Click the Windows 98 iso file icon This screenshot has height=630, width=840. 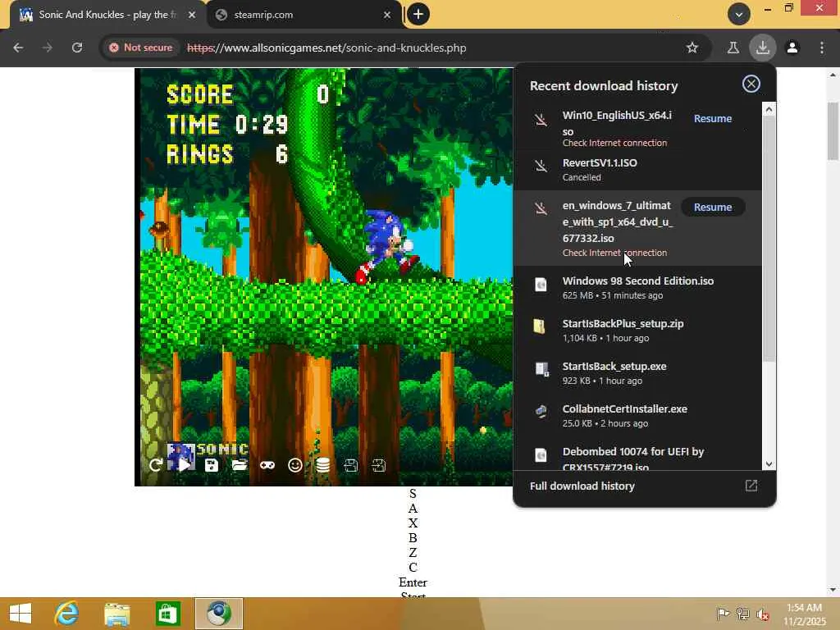(541, 285)
